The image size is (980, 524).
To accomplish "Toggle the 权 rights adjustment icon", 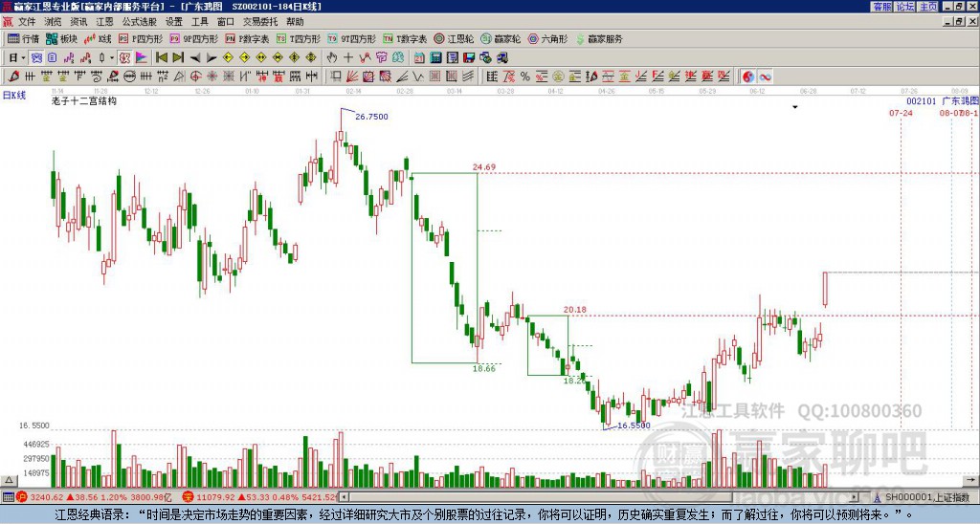I will (124, 57).
